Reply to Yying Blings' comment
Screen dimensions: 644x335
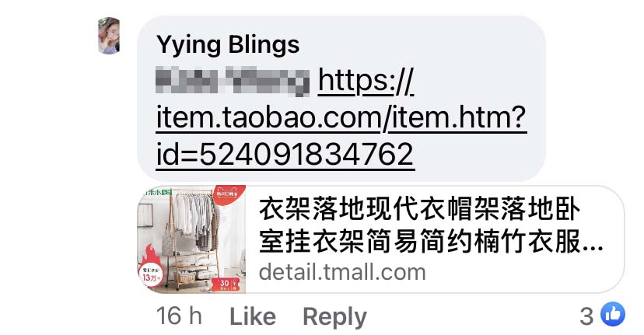334,317
